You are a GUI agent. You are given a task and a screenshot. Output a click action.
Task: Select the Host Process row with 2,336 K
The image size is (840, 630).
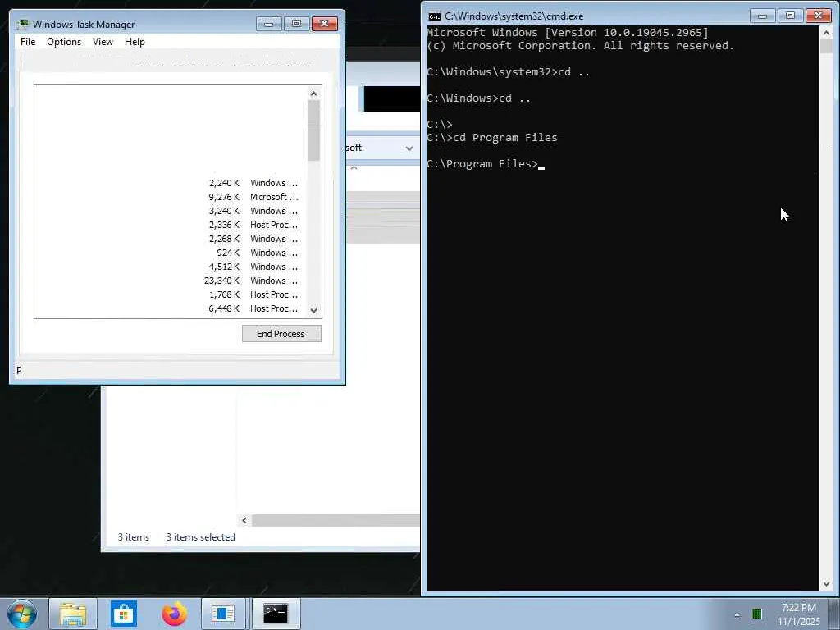(171, 225)
